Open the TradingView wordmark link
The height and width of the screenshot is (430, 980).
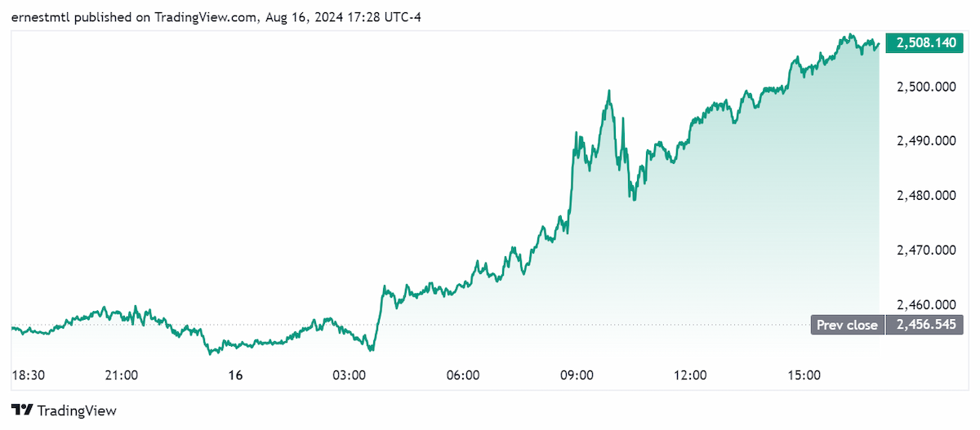77,410
